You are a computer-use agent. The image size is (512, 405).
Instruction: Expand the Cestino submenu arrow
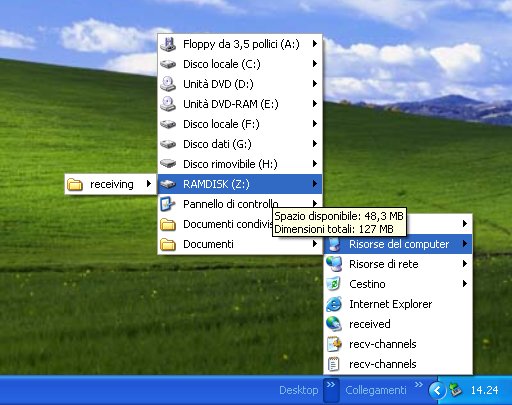[465, 284]
